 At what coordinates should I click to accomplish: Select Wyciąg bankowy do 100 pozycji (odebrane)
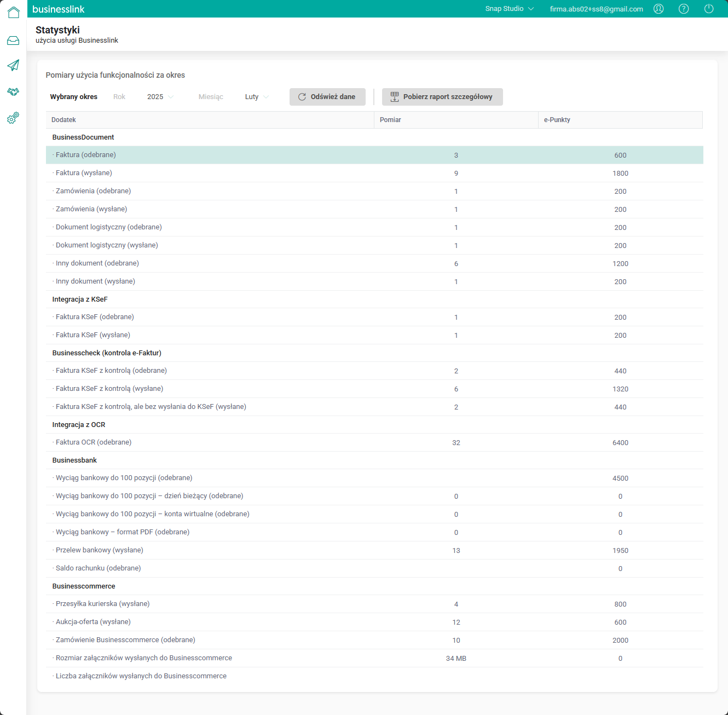pos(374,478)
